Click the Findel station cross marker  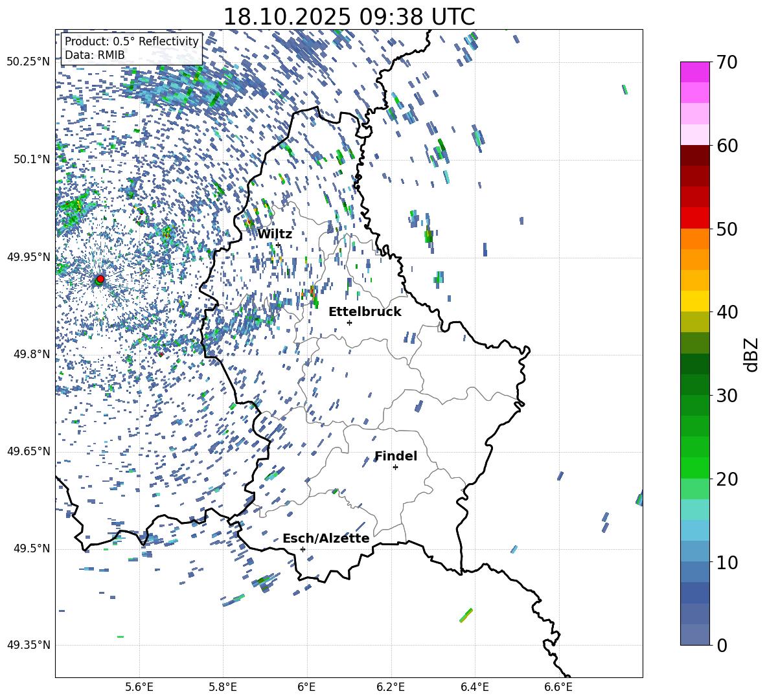coord(395,467)
